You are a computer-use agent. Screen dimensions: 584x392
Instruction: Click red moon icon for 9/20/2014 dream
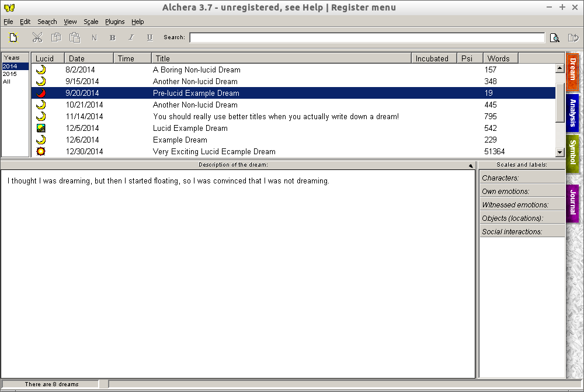click(x=41, y=93)
